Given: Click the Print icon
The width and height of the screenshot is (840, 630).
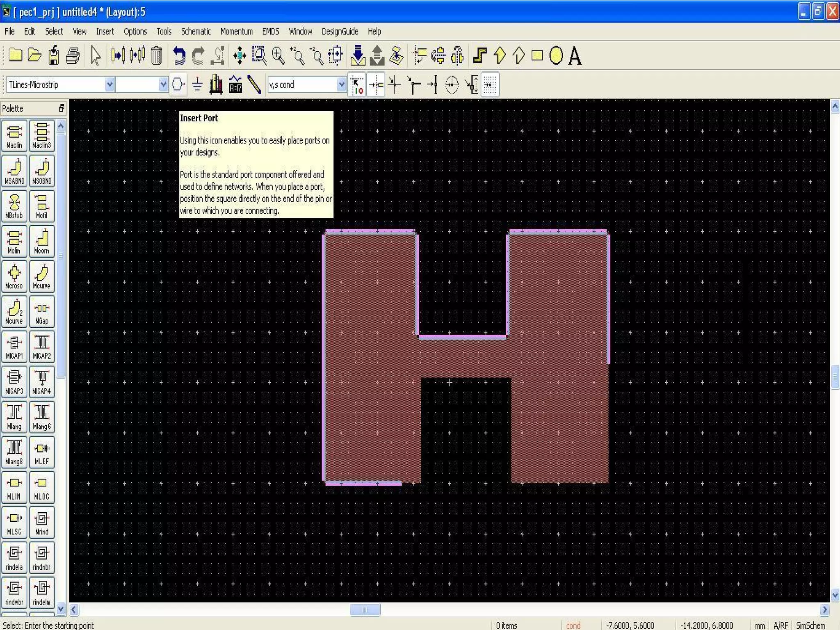Looking at the screenshot, I should (73, 55).
